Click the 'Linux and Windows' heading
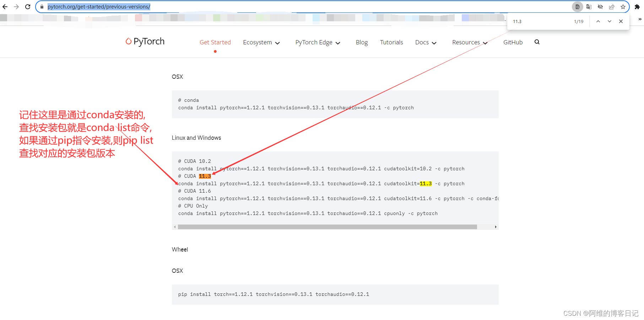 pyautogui.click(x=196, y=138)
